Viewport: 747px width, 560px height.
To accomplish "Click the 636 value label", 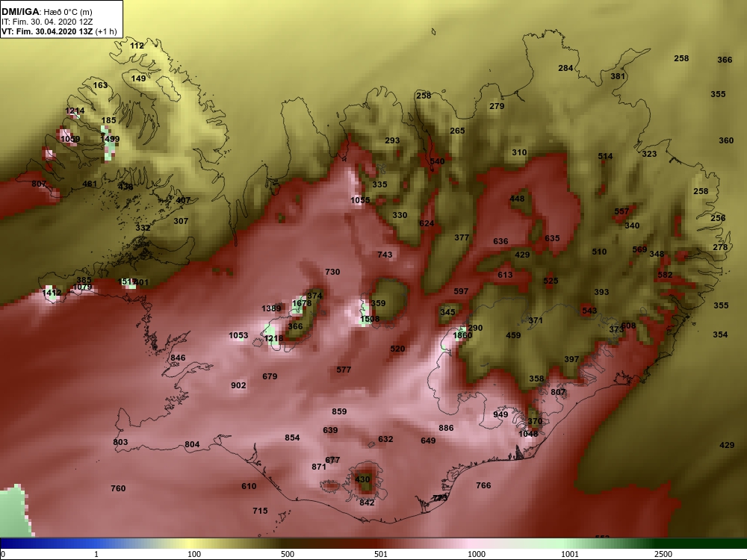I will coord(500,241).
